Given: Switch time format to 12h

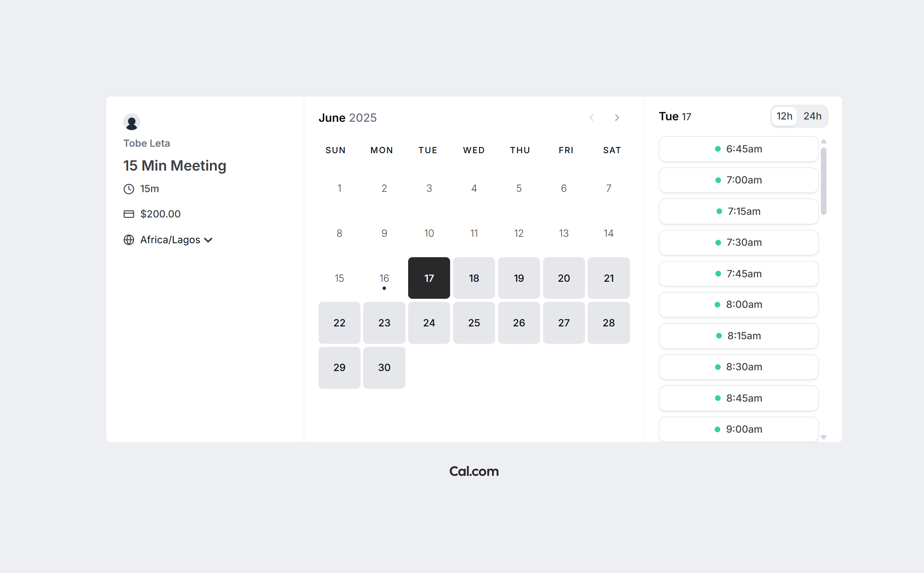Looking at the screenshot, I should 784,116.
